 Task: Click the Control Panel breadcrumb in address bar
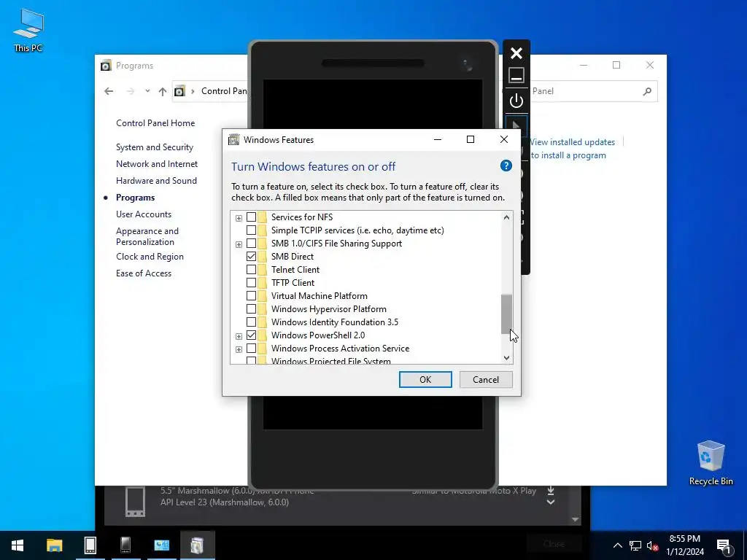(x=224, y=91)
